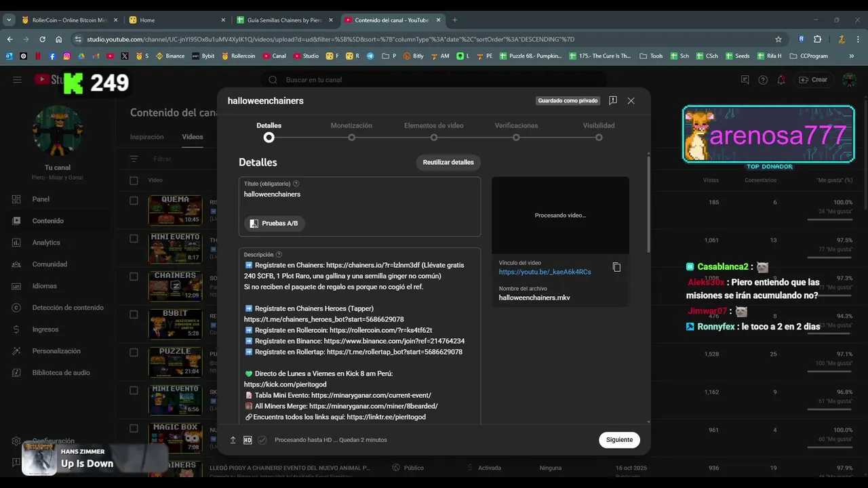Select the CHAINERS 12:09 video checkbox
Image resolution: width=868 pixels, height=488 pixels.
click(x=134, y=277)
